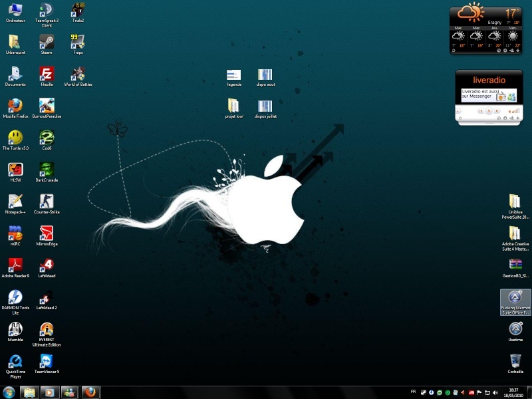Image resolution: width=532 pixels, height=399 pixels.
Task: Click the Mozilla Firefox desktop shortcut
Action: pyautogui.click(x=15, y=108)
